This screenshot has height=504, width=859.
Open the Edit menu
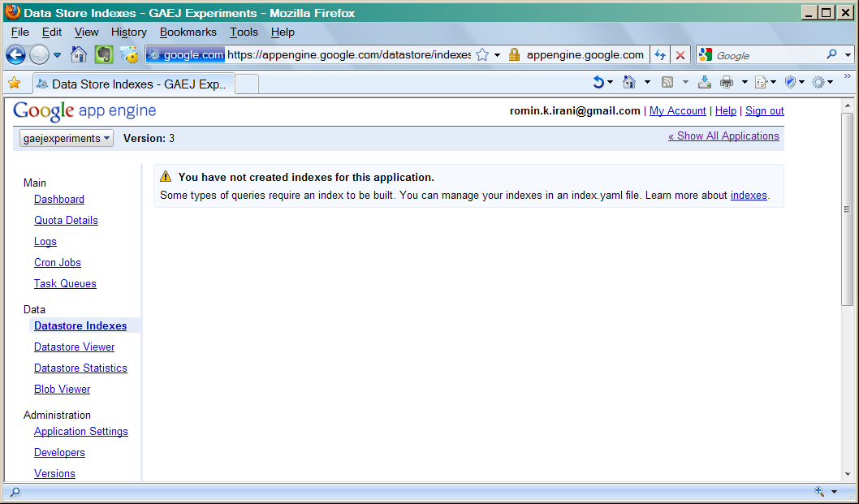[52, 32]
